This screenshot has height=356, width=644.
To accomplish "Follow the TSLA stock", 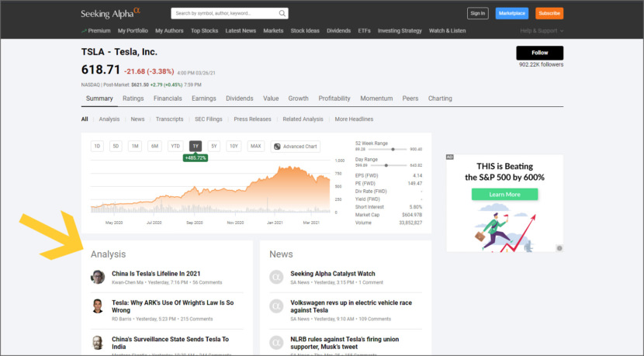I will tap(539, 53).
